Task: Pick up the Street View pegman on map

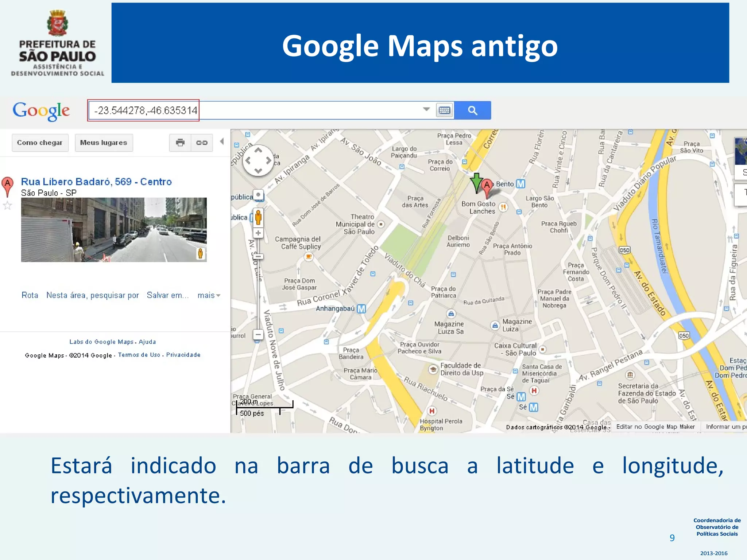Action: coord(258,217)
